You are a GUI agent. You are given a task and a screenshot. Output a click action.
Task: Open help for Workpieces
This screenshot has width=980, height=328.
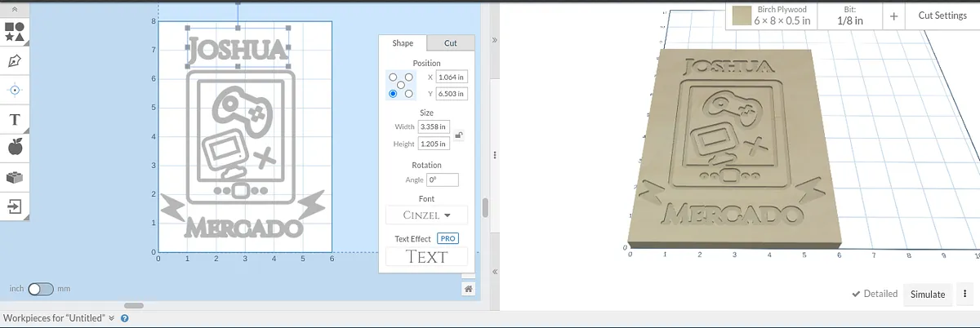pyautogui.click(x=124, y=318)
